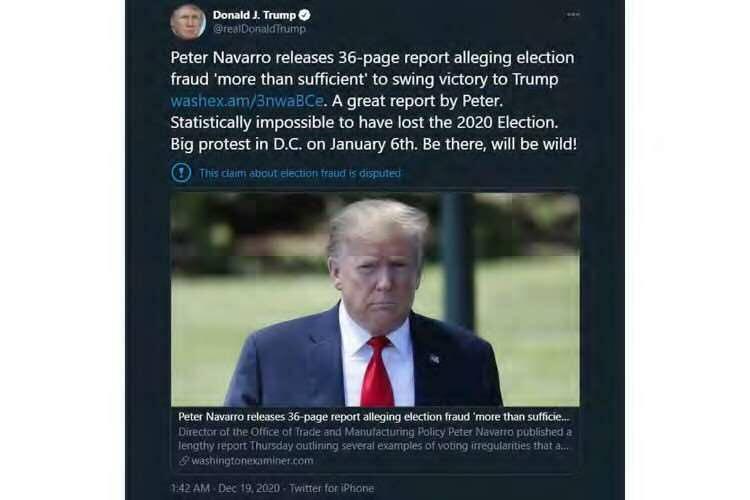This screenshot has height=500, width=750.
Task: Open the Donald J. Trump display name
Action: (x=254, y=15)
